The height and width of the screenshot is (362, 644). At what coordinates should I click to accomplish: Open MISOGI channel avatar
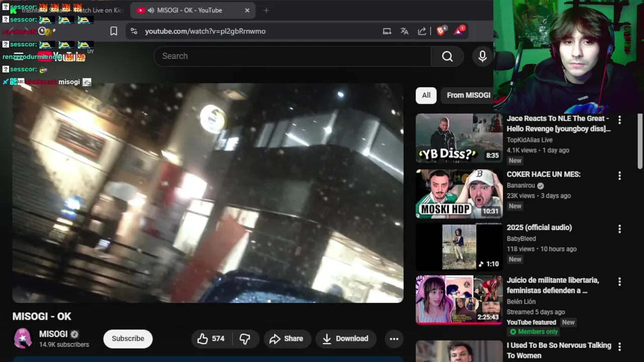[x=23, y=338]
